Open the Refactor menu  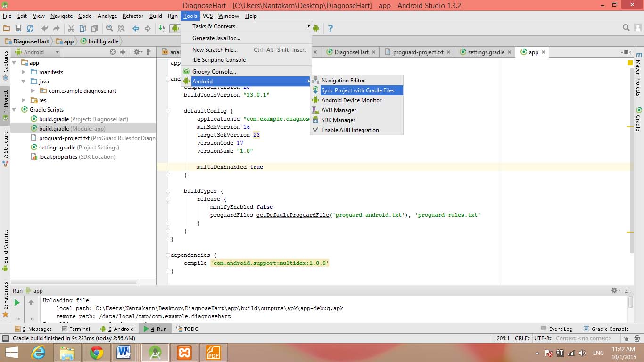pyautogui.click(x=133, y=16)
